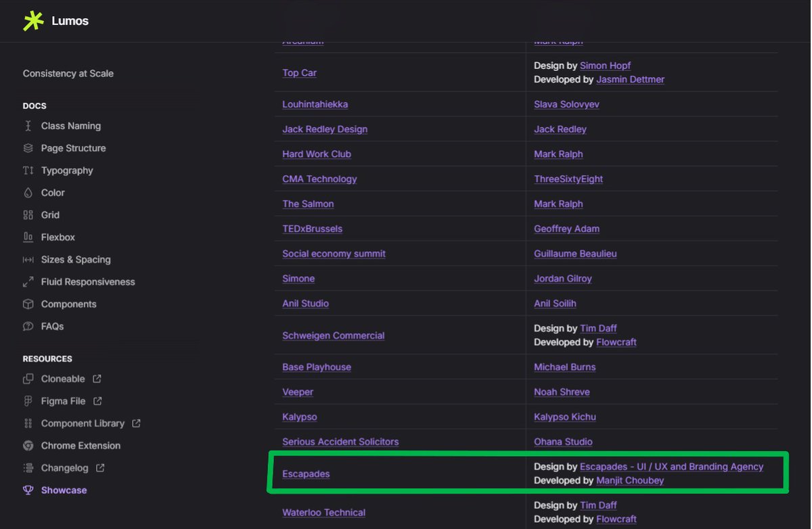Open The Salmon site link

click(309, 204)
